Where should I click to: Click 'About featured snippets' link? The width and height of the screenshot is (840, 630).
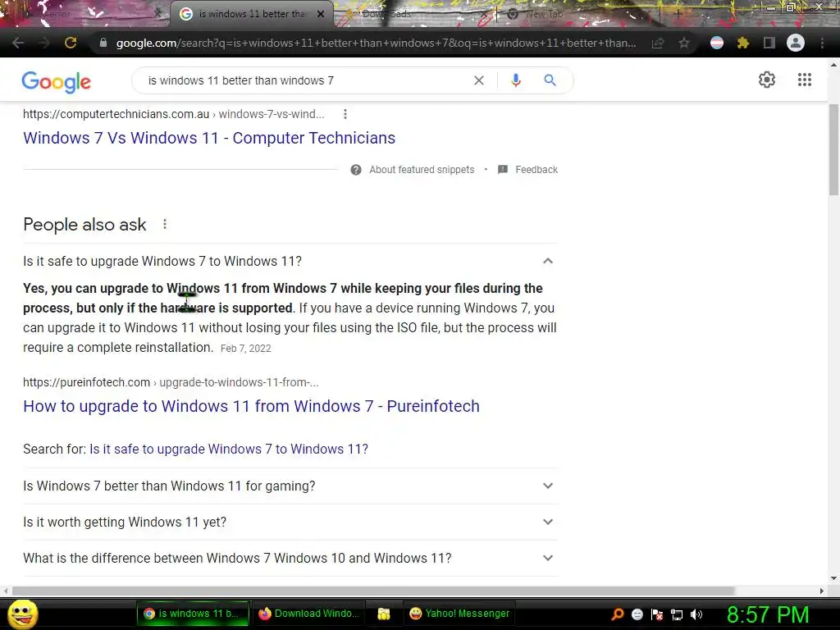[x=422, y=170]
